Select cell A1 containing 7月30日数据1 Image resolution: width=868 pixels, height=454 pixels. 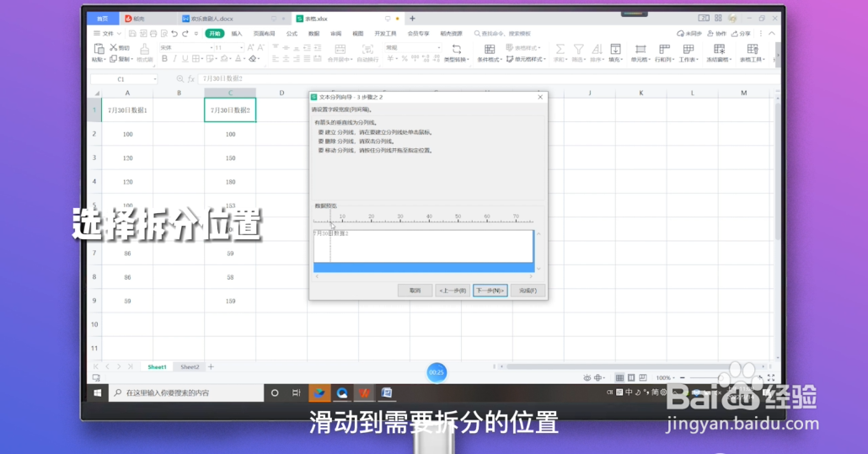tap(127, 110)
